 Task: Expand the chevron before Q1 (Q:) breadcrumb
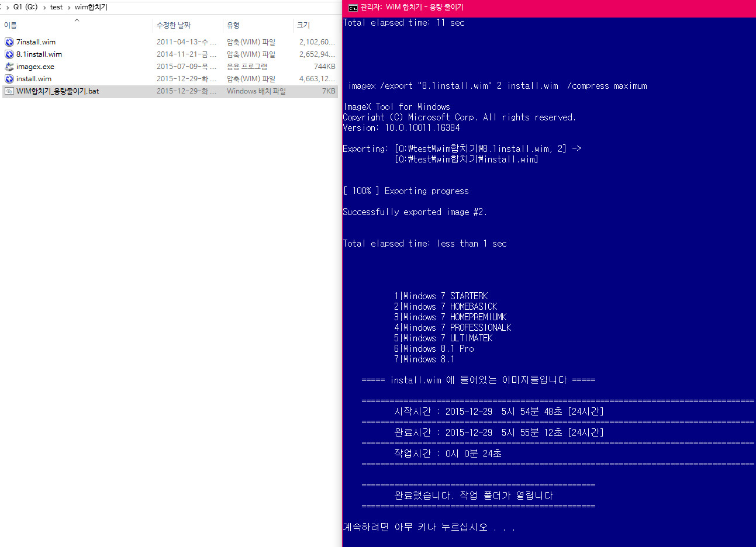pyautogui.click(x=8, y=8)
